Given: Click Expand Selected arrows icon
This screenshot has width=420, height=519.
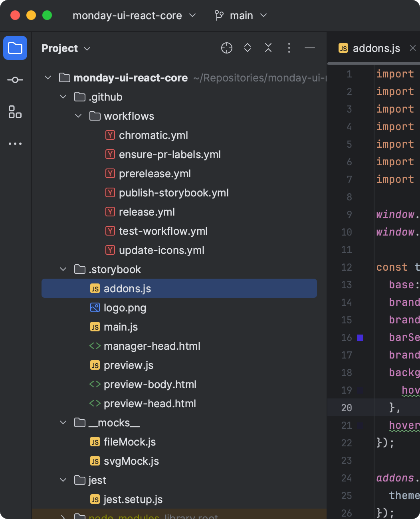Looking at the screenshot, I should (x=248, y=48).
